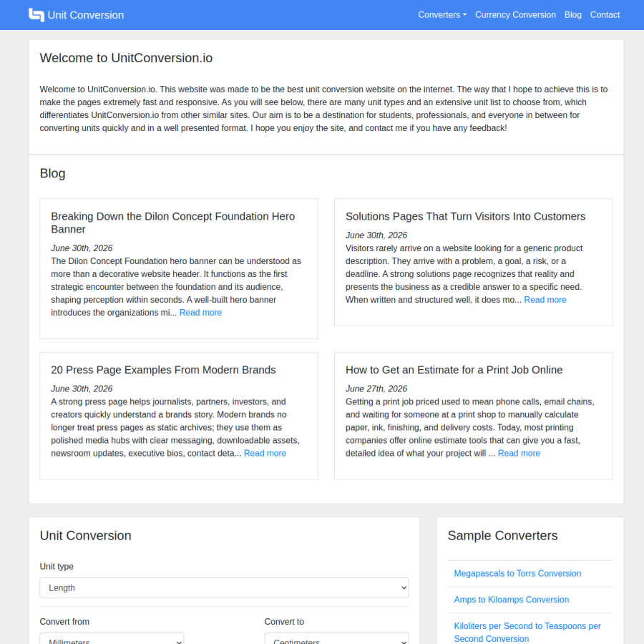Read more on the Solutions Pages post

545,300
